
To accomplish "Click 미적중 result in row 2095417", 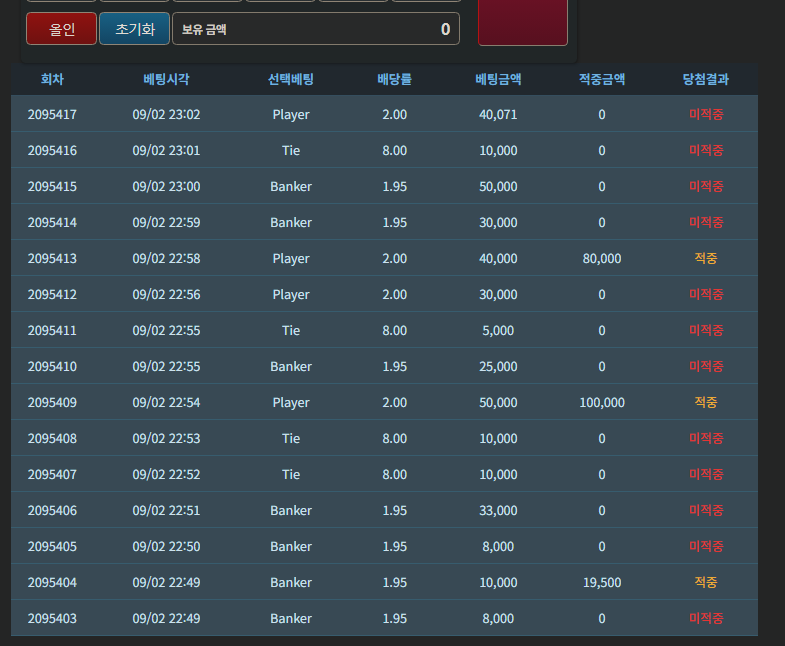I will pos(706,114).
